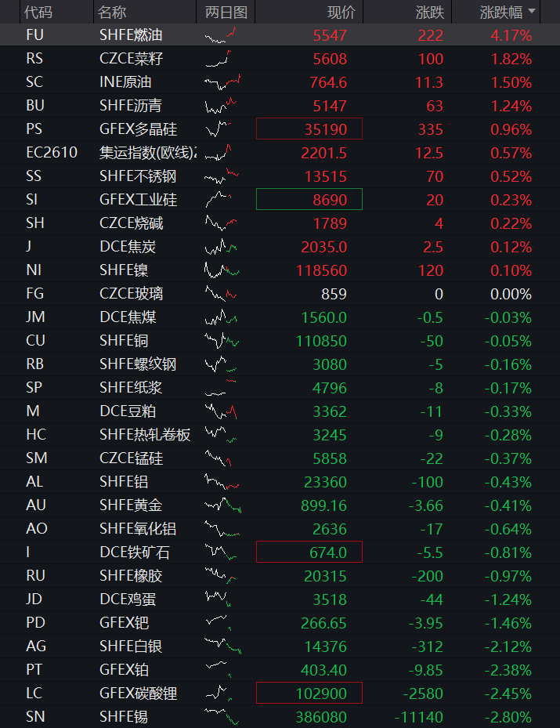
Task: Select the green-boxed 8690 price for 工业硅
Action: tap(309, 199)
